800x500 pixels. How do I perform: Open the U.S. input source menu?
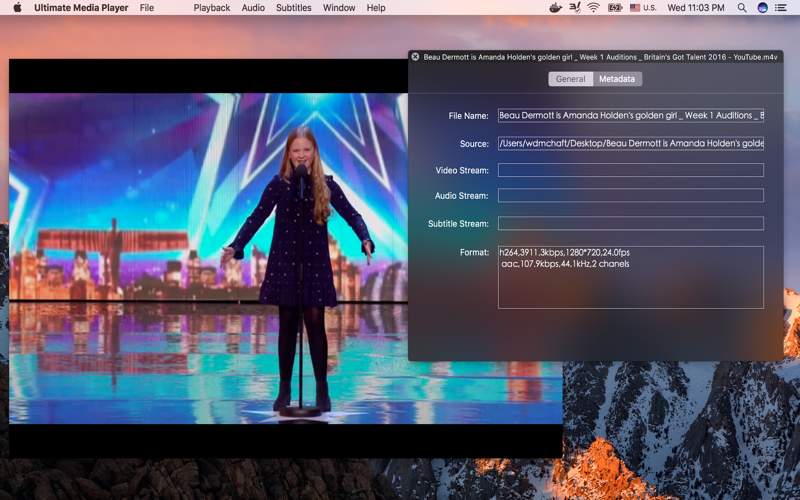[x=643, y=8]
